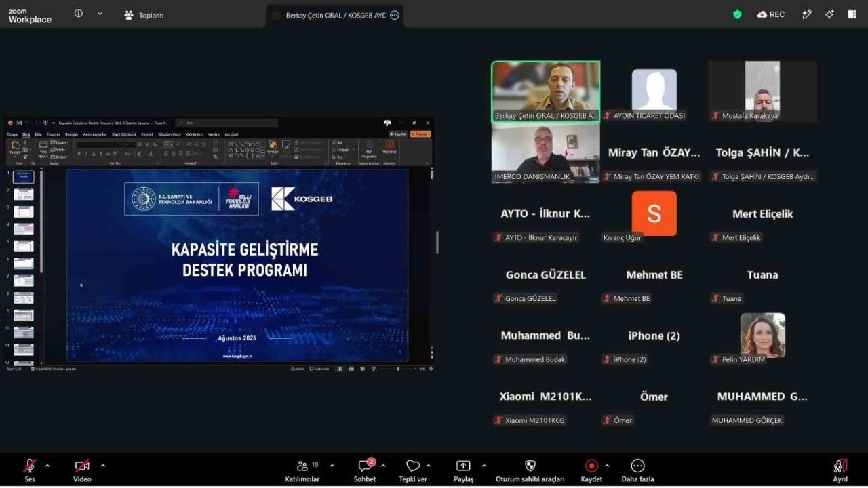The height and width of the screenshot is (488, 868).
Task: Open options on Berkay Çetin ORAL share tab
Action: [395, 15]
